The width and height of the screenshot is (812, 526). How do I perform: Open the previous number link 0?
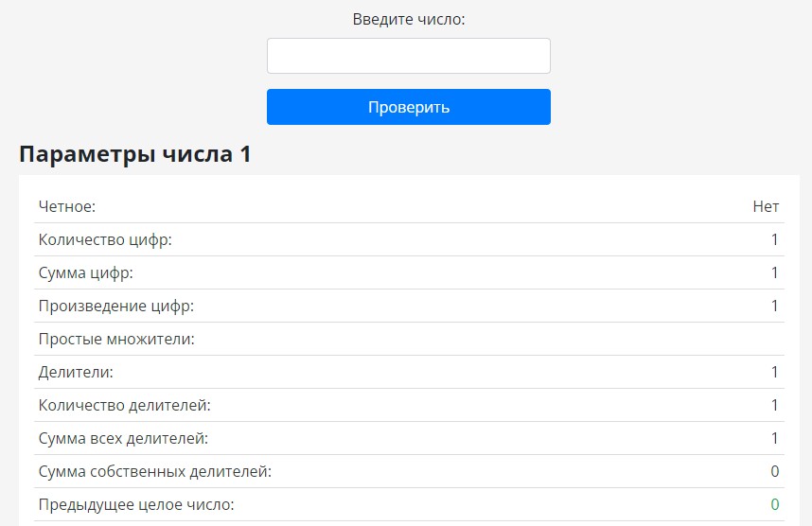coord(775,504)
